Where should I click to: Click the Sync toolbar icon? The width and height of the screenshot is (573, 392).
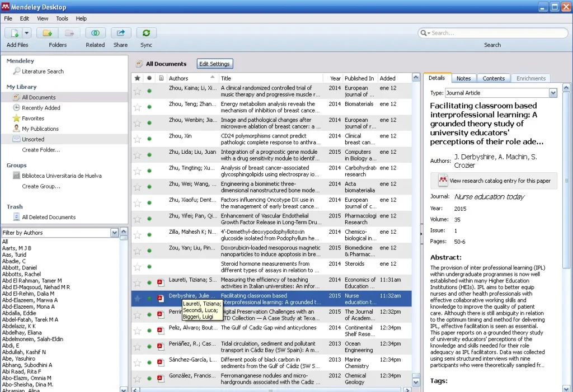146,34
